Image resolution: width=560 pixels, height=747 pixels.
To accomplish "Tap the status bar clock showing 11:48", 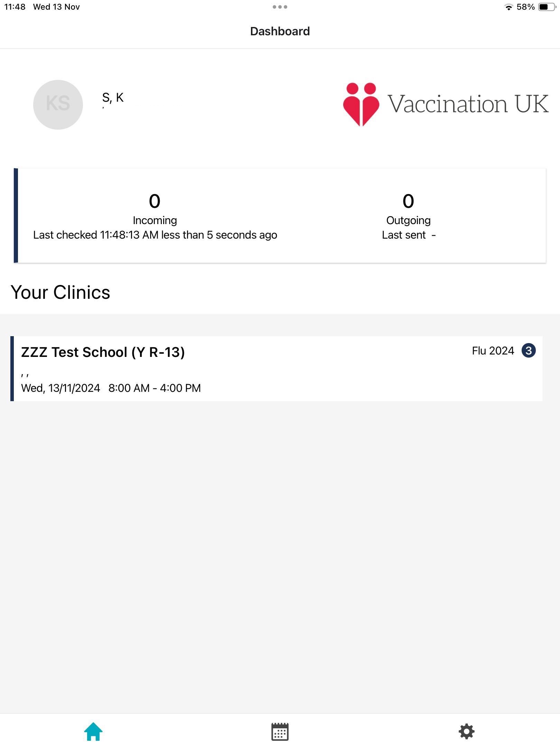I will pos(15,7).
